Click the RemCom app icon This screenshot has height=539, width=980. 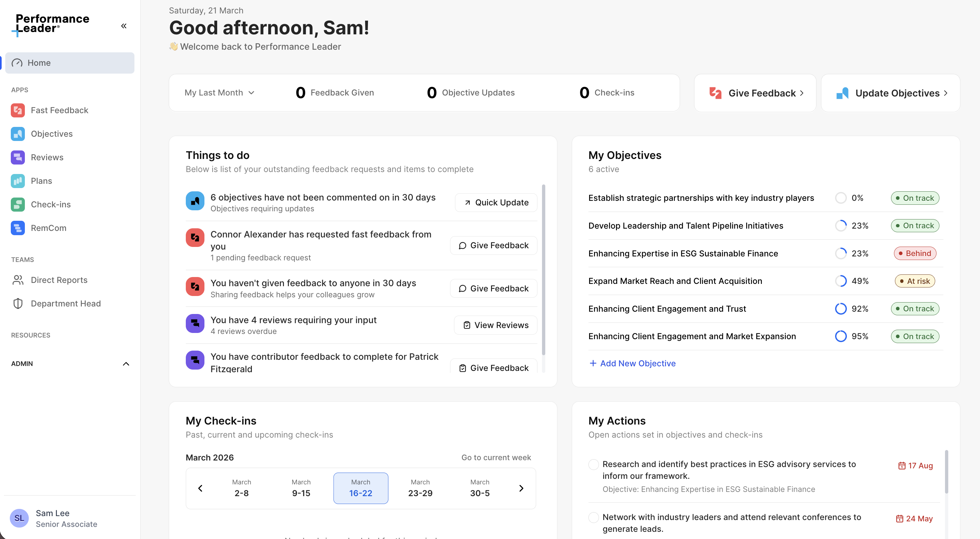point(18,228)
